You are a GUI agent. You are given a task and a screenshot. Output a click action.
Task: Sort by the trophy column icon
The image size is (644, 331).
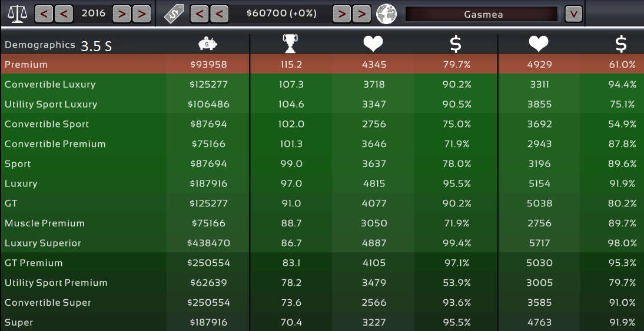tap(291, 44)
